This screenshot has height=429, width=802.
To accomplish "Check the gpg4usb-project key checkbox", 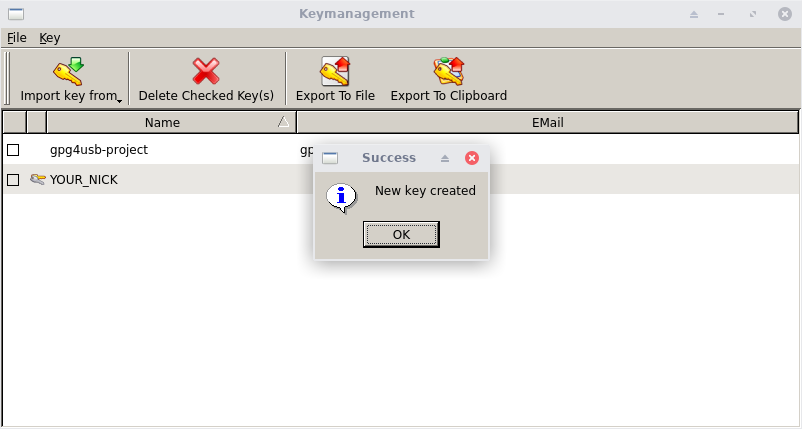I will 13,150.
